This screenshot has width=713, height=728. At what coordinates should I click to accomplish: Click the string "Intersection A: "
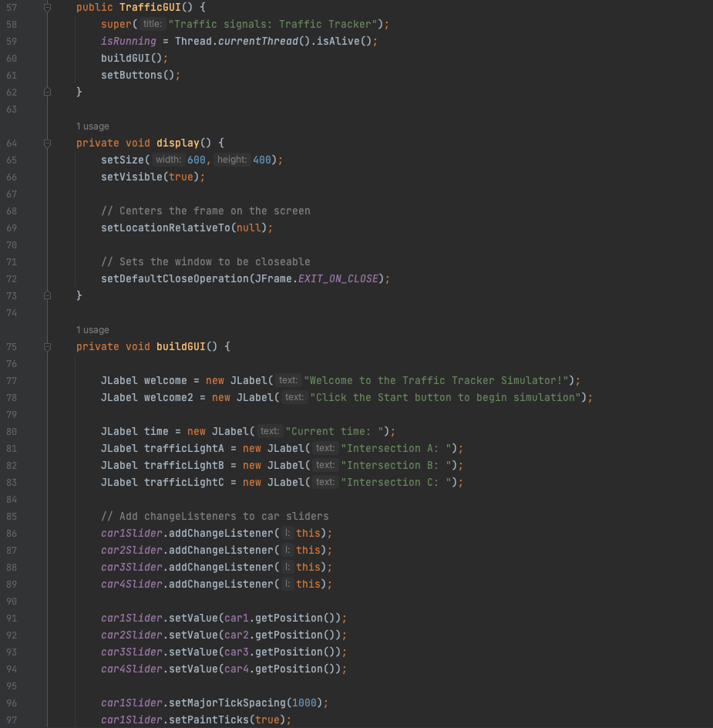click(x=396, y=449)
